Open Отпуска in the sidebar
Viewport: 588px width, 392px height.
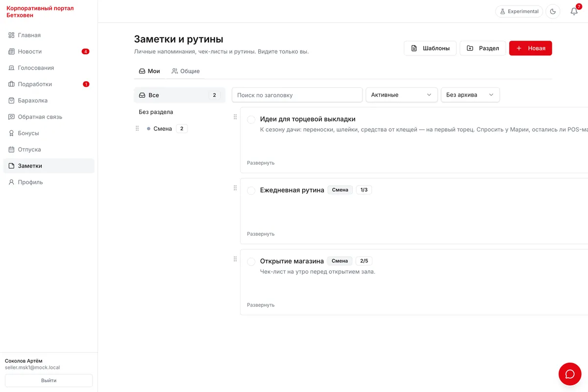pyautogui.click(x=49, y=149)
